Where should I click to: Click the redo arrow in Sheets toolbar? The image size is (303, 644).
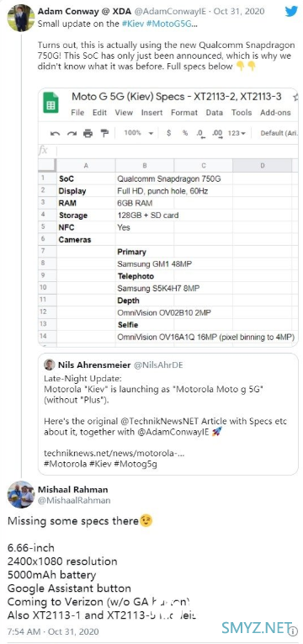pyautogui.click(x=72, y=133)
